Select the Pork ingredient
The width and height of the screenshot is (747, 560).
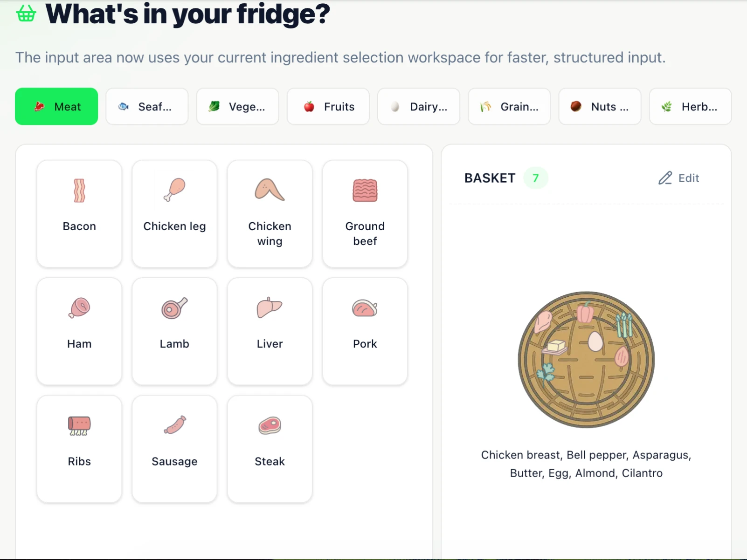[x=365, y=331]
